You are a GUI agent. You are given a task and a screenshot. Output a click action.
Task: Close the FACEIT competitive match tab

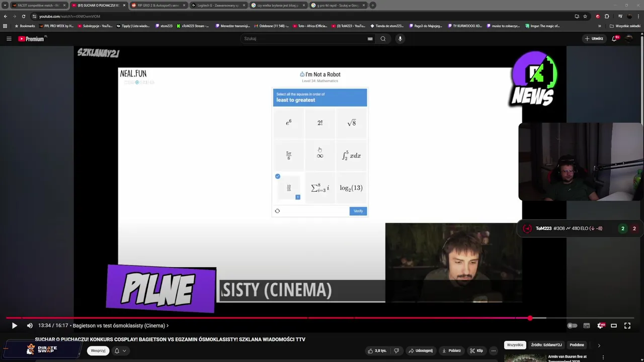pyautogui.click(x=64, y=5)
